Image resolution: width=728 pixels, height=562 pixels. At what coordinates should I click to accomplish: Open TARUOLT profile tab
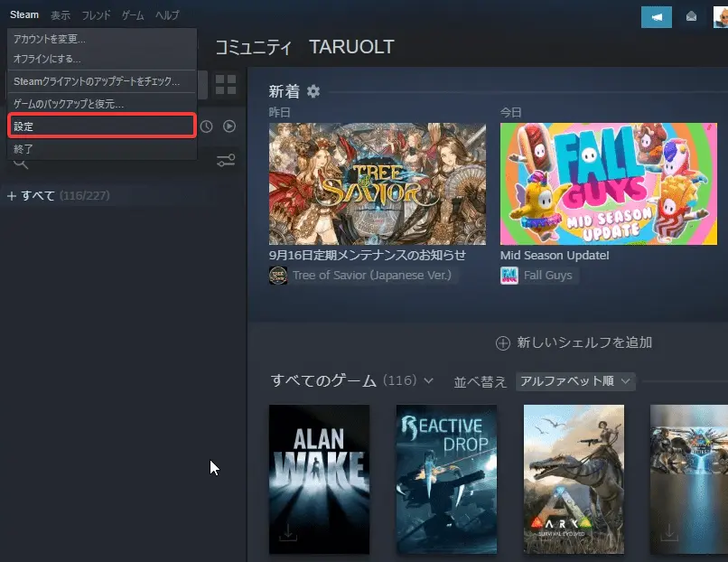point(351,47)
